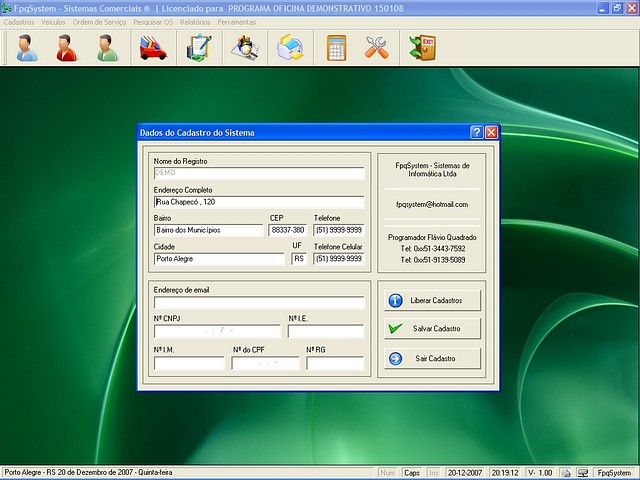
Task: Click the CEP field with 88337-380
Action: [x=288, y=230]
